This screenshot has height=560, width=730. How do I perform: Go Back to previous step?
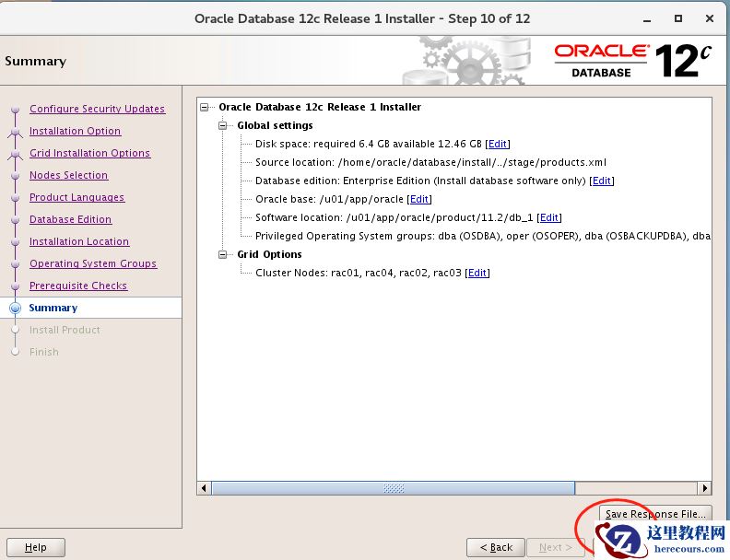coord(496,547)
